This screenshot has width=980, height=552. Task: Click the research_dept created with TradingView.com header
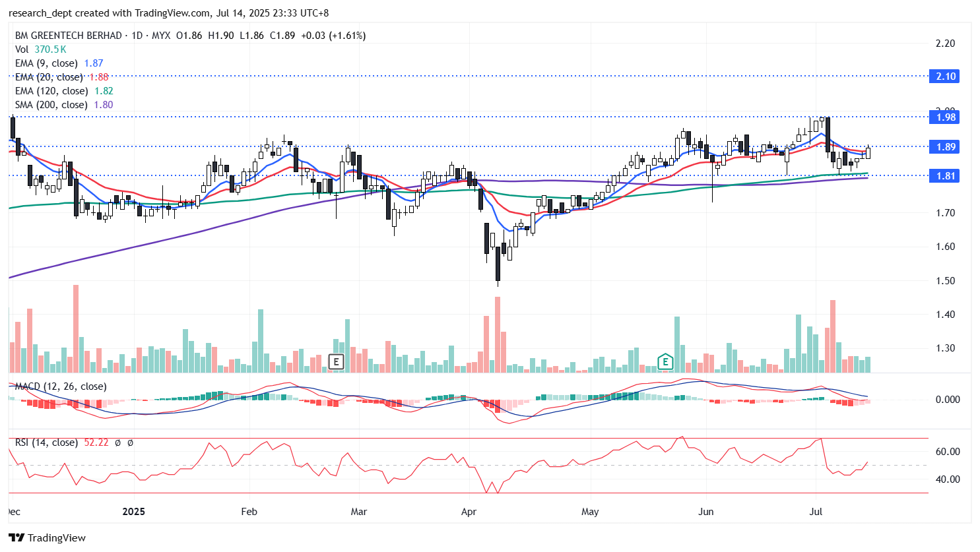pos(169,13)
